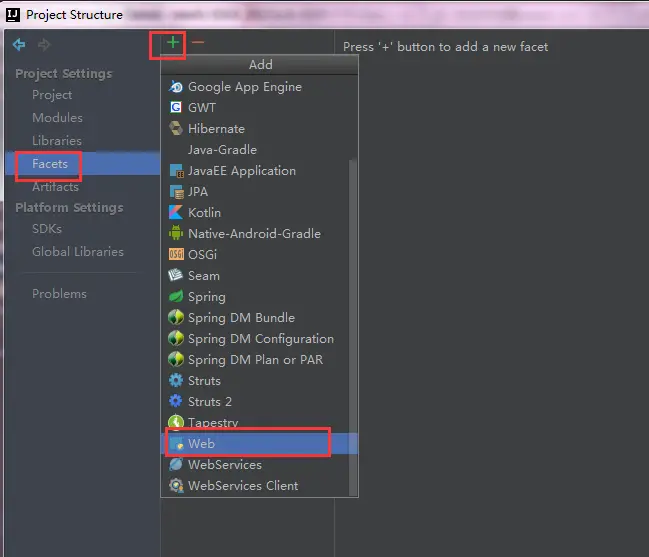Click the Hibernate icon
Viewport: 649px width, 557px height.
point(176,129)
